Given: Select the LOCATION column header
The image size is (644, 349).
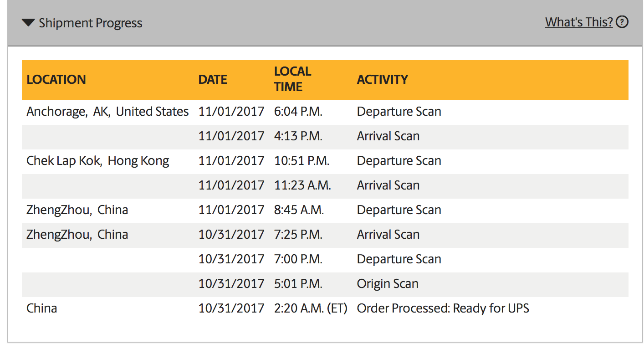Looking at the screenshot, I should (56, 79).
